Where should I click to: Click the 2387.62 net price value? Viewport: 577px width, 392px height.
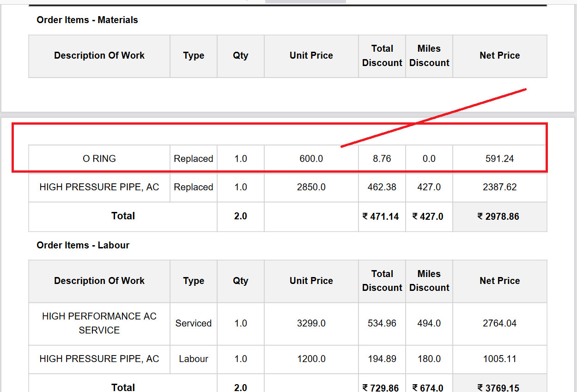[499, 187]
